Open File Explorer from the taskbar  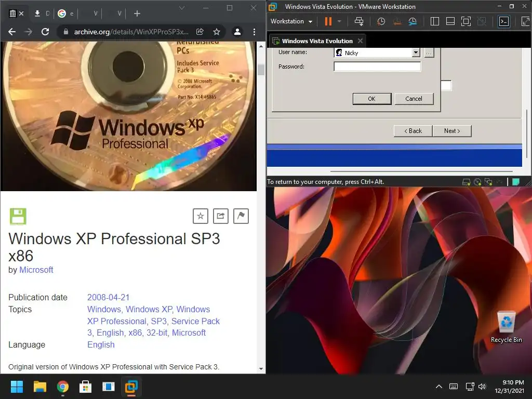[39, 387]
